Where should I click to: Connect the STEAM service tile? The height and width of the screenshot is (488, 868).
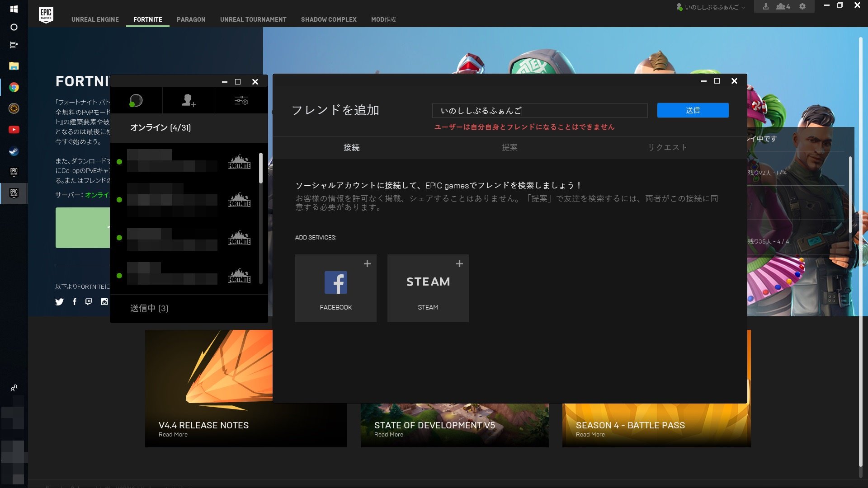point(428,288)
